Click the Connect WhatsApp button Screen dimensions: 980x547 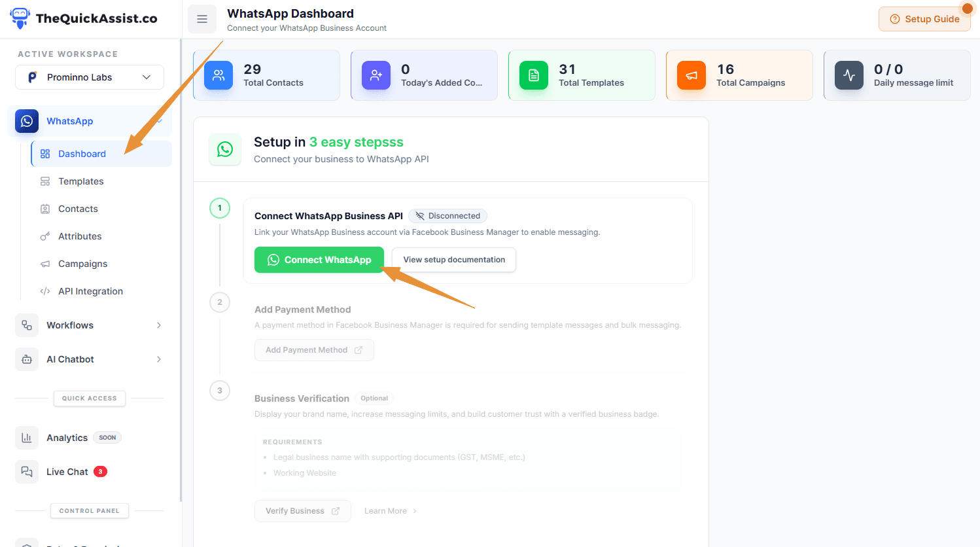click(x=319, y=260)
